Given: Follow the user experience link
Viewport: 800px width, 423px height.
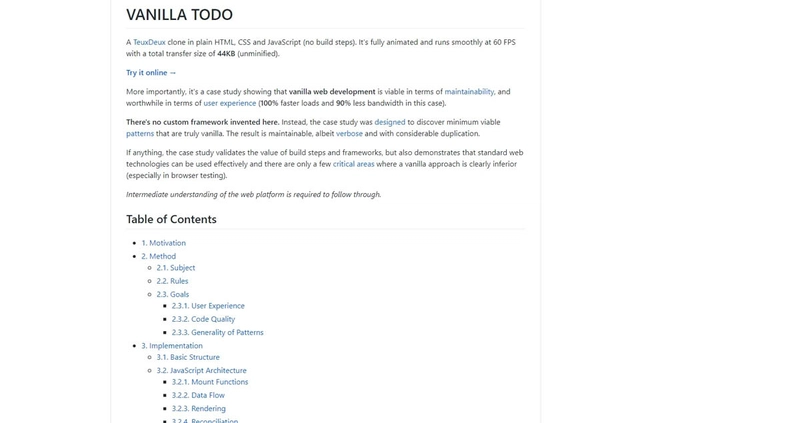Looking at the screenshot, I should tap(230, 103).
